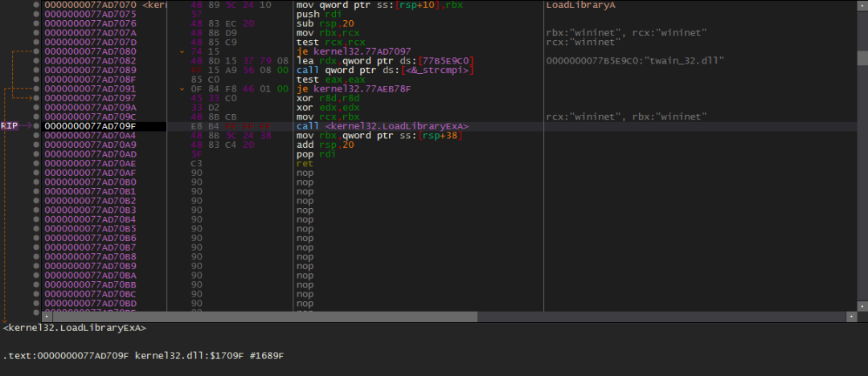Click the comment starting rbx:"wininet"
Viewport: 868px width, 376px height.
pos(626,33)
